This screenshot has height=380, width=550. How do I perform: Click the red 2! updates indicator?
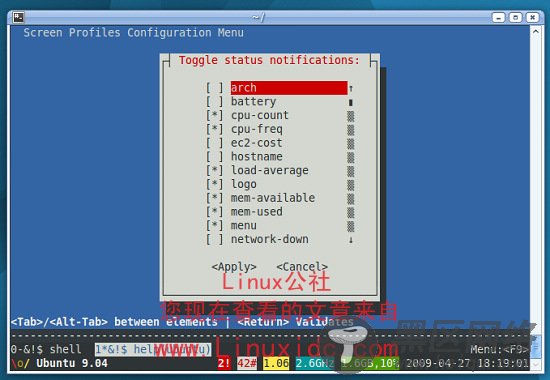pos(224,363)
